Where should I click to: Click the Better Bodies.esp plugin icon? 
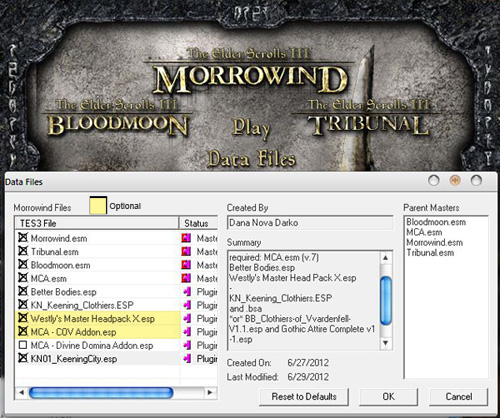coord(187,292)
